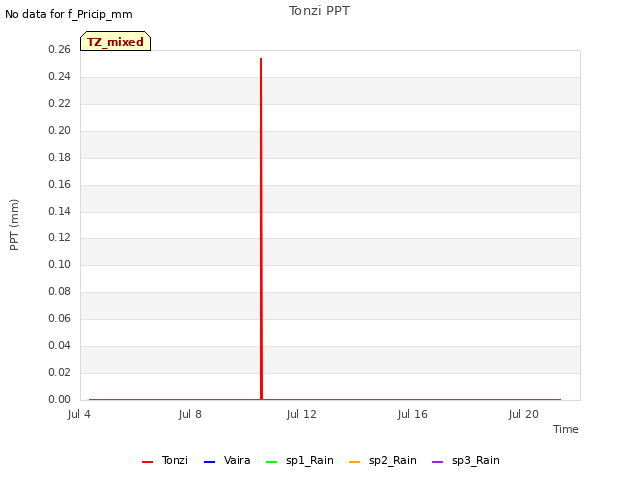Click the purple sp3_Rain legend color marker
Viewport: 640px width, 480px height.
point(438,462)
